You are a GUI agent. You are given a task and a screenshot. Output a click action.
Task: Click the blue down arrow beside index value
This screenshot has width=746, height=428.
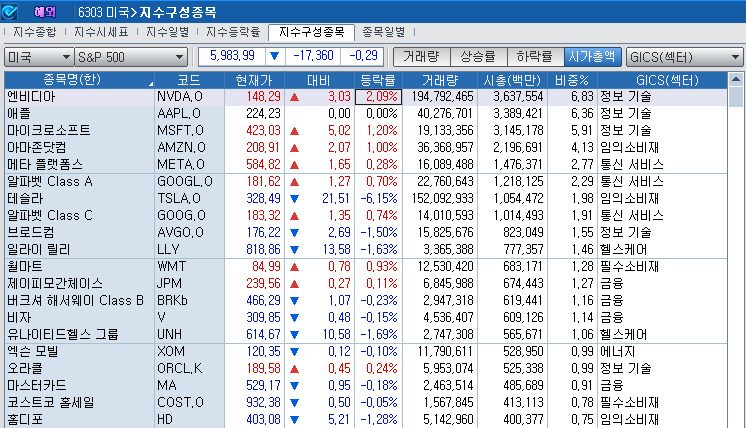point(275,56)
